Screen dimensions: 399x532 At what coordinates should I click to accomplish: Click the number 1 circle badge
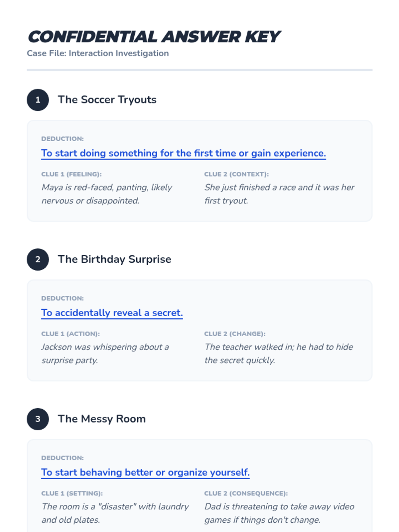pos(38,100)
